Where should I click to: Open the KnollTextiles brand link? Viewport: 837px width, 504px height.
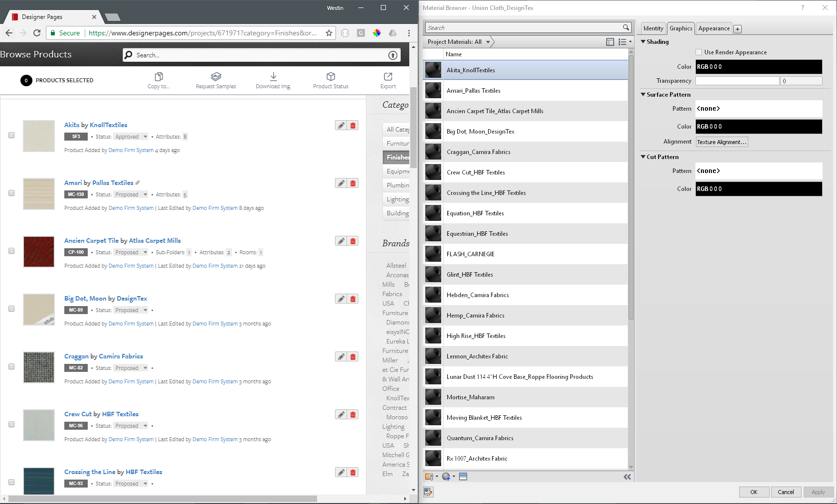click(x=109, y=125)
